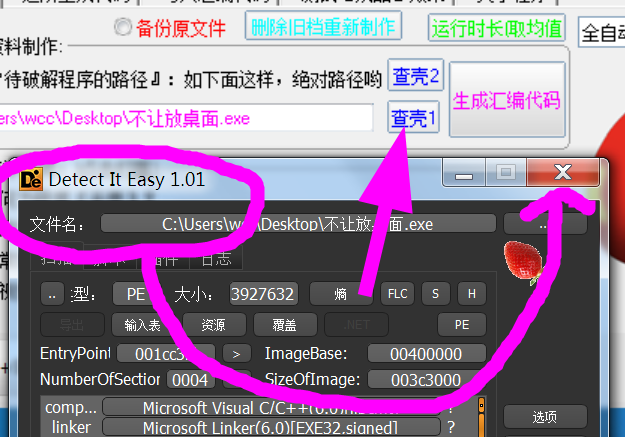Click the 输入表 import button
Image resolution: width=625 pixels, height=437 pixels.
tap(143, 325)
